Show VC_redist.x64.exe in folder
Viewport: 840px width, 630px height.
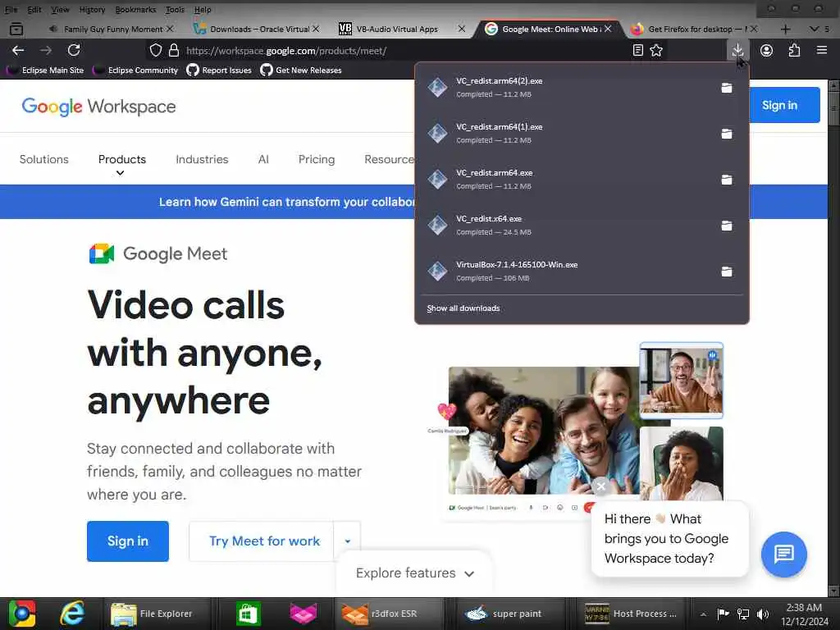727,226
